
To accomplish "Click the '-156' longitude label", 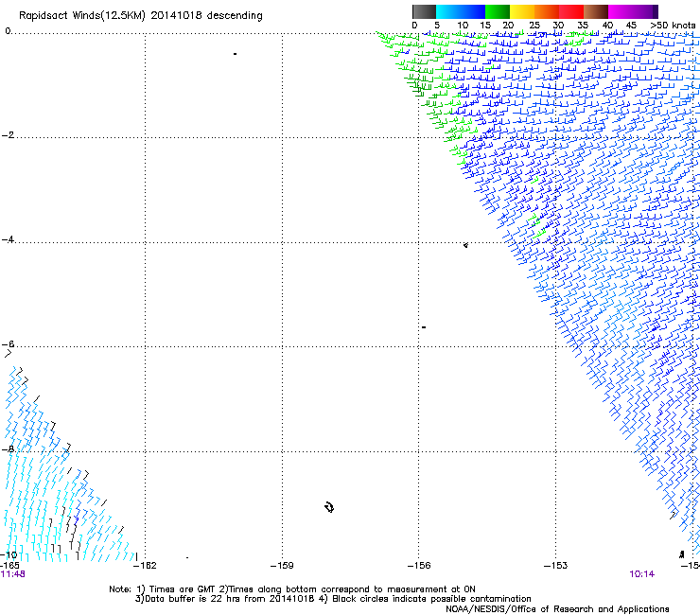I will click(419, 566).
